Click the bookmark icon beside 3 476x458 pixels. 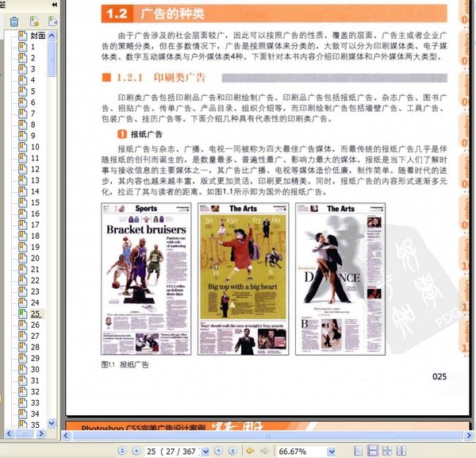(x=23, y=69)
